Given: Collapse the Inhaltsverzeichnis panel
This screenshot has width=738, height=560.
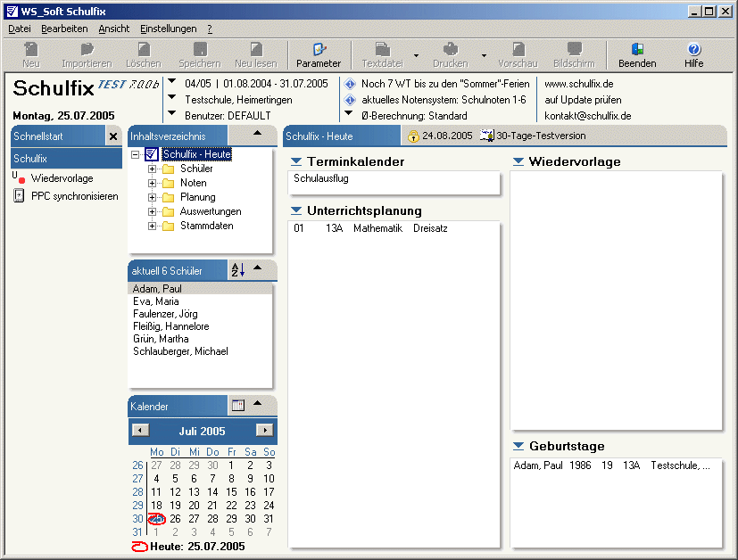Looking at the screenshot, I should coord(257,134).
